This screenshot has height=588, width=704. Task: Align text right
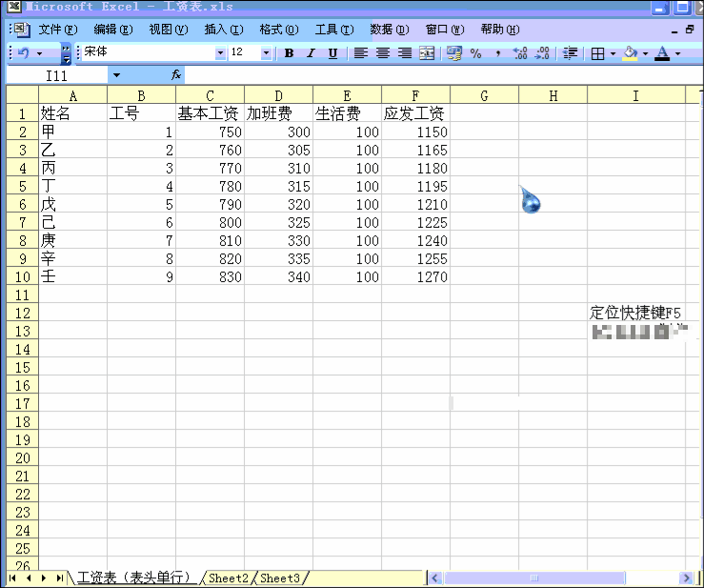(405, 53)
